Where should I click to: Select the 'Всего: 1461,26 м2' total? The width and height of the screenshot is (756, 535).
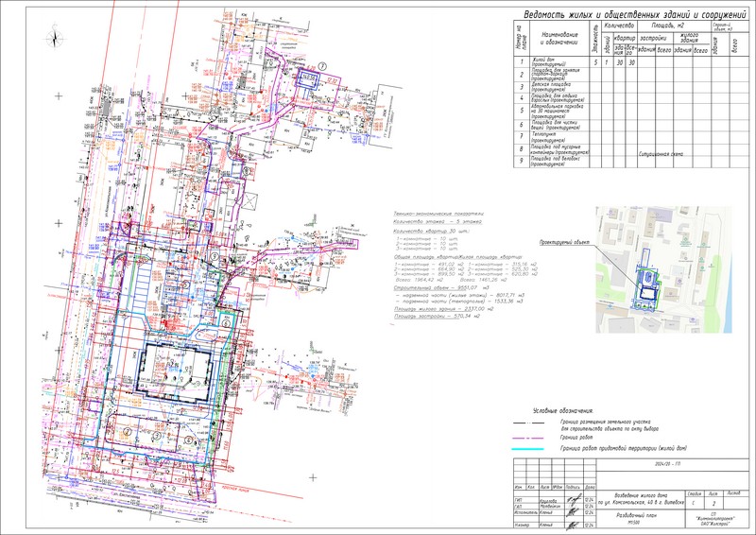coord(484,279)
